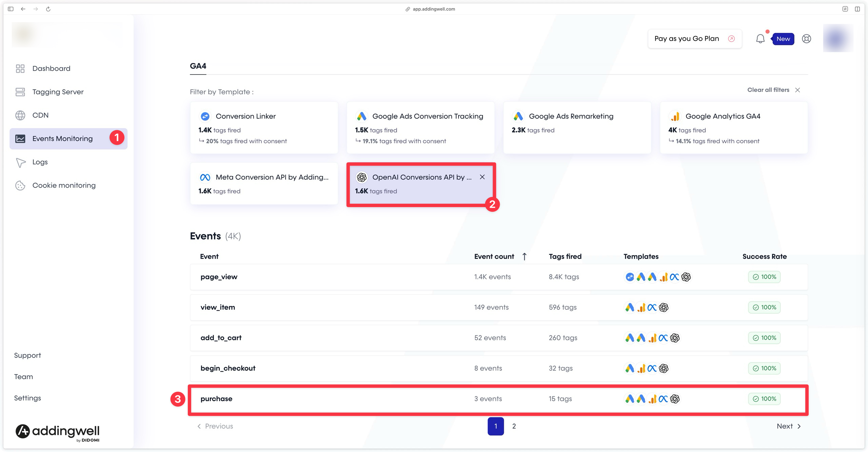The image size is (868, 452).
Task: Open notifications bell icon
Action: (x=760, y=39)
